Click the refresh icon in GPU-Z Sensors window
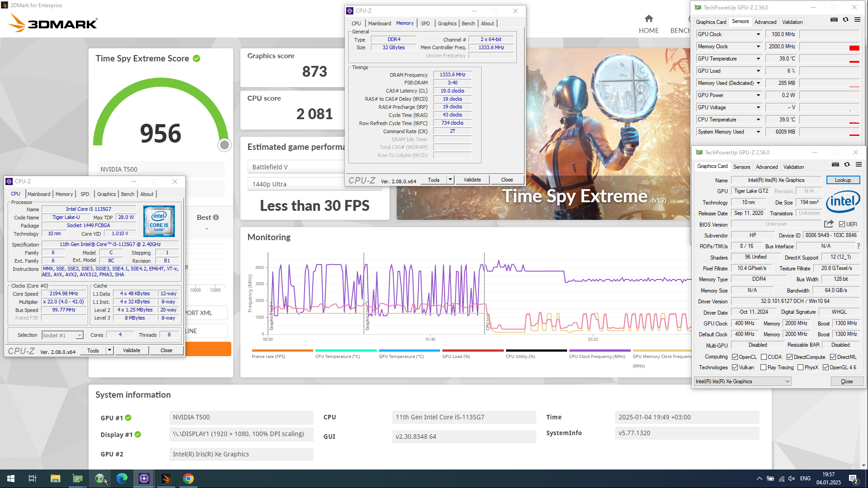This screenshot has height=488, width=868. [x=846, y=20]
